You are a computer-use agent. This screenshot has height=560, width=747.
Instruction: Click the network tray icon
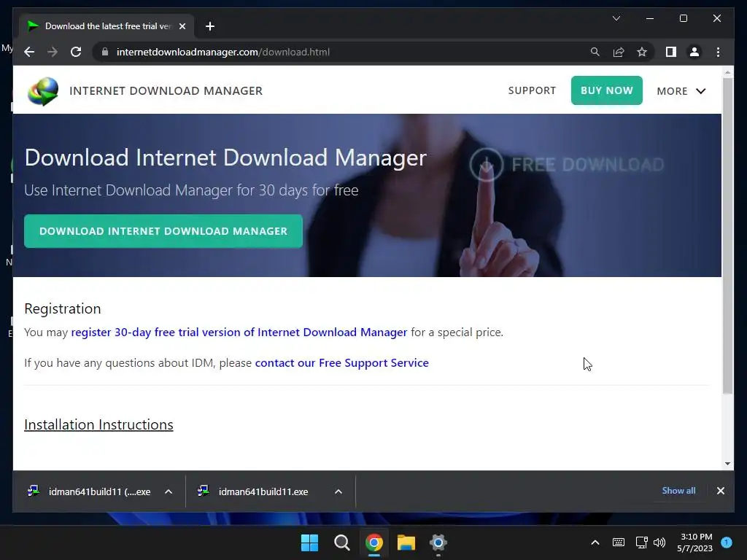(641, 542)
